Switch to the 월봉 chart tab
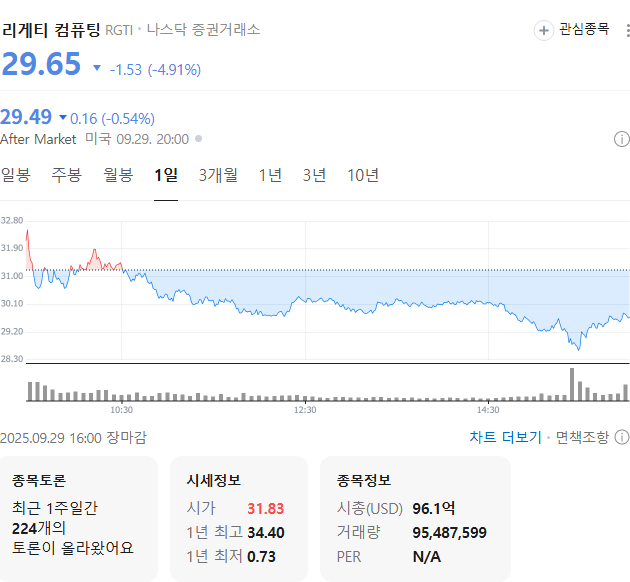This screenshot has height=582, width=630. pos(118,175)
